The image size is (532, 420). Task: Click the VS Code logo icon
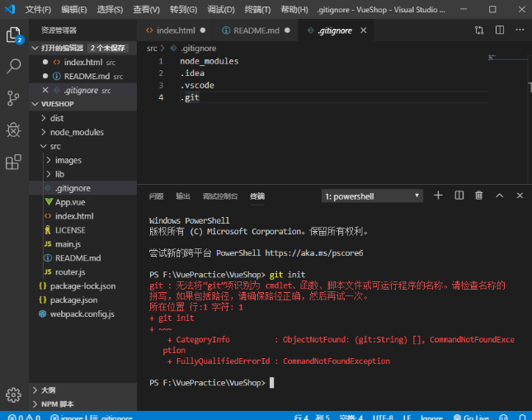10,9
